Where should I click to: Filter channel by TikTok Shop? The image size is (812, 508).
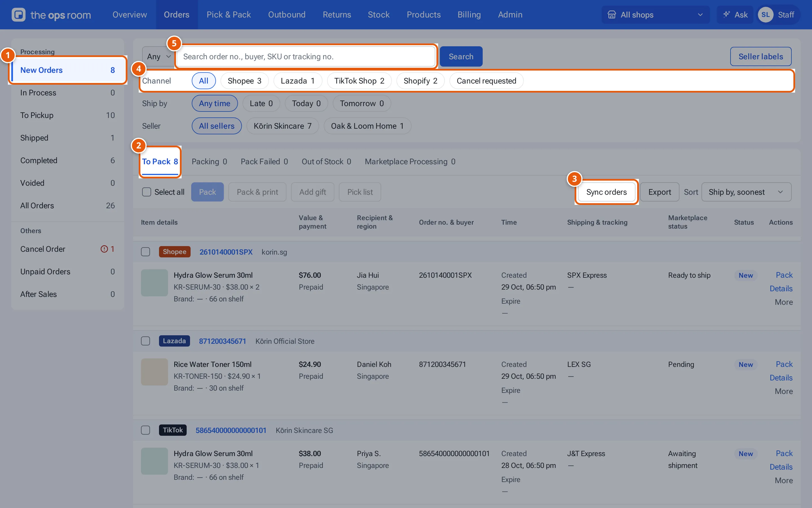point(359,81)
